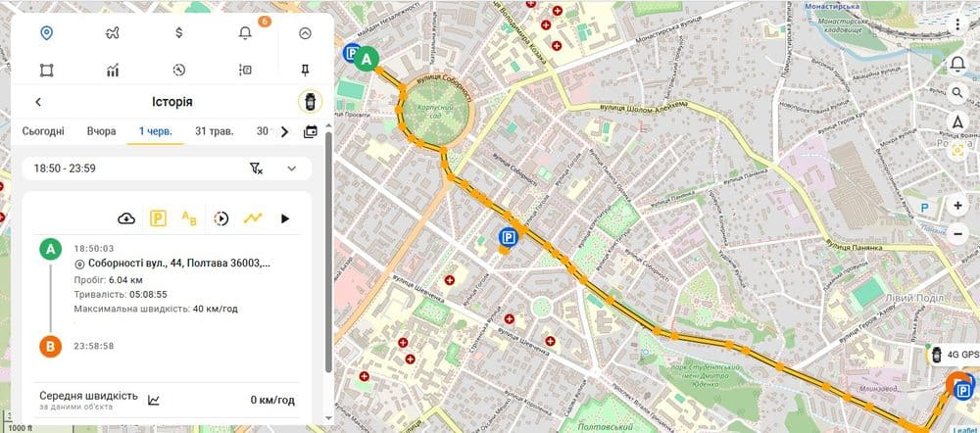Open notifications bell with 6 badge
Image resolution: width=980 pixels, height=433 pixels.
click(x=246, y=33)
